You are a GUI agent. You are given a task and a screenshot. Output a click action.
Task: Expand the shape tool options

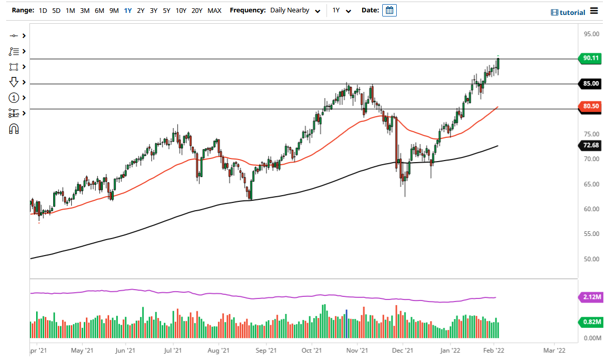(x=24, y=67)
